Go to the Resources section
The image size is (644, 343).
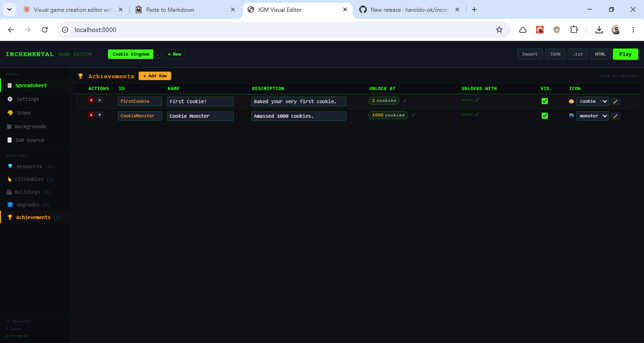click(x=35, y=166)
